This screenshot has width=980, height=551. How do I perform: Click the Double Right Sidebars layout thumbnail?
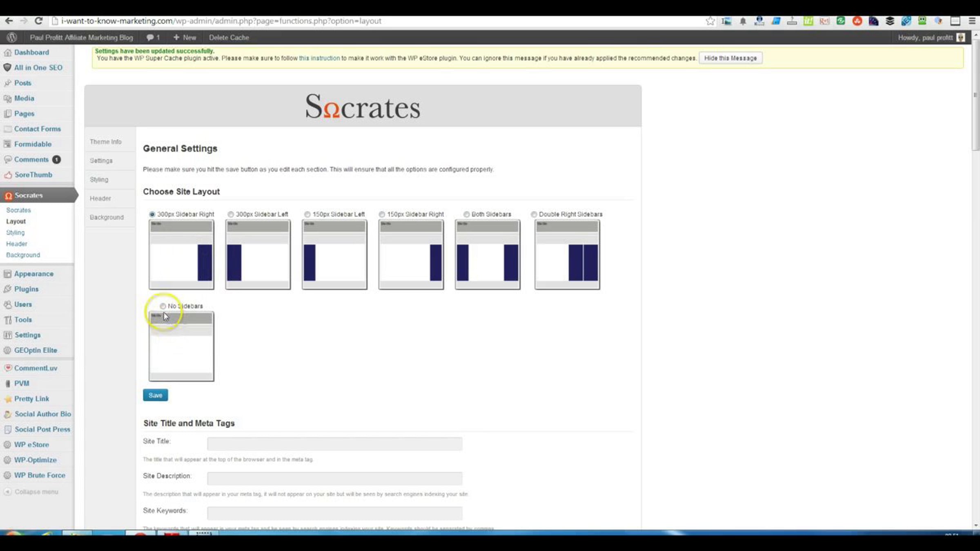click(x=567, y=255)
